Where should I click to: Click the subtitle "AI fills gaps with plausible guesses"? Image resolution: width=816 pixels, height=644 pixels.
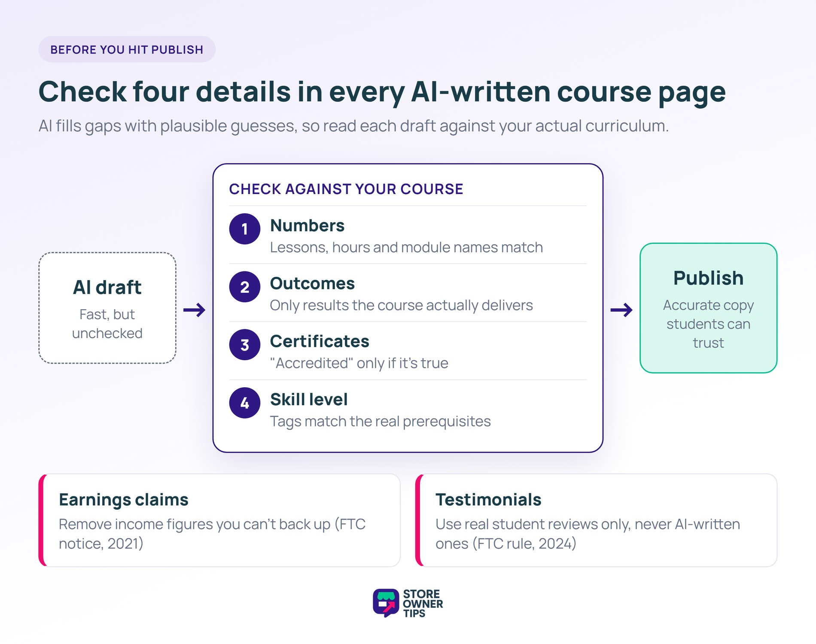(353, 126)
